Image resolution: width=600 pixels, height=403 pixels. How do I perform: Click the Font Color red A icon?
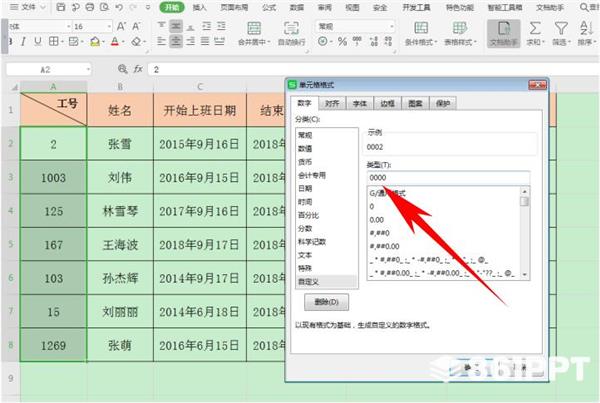[115, 41]
